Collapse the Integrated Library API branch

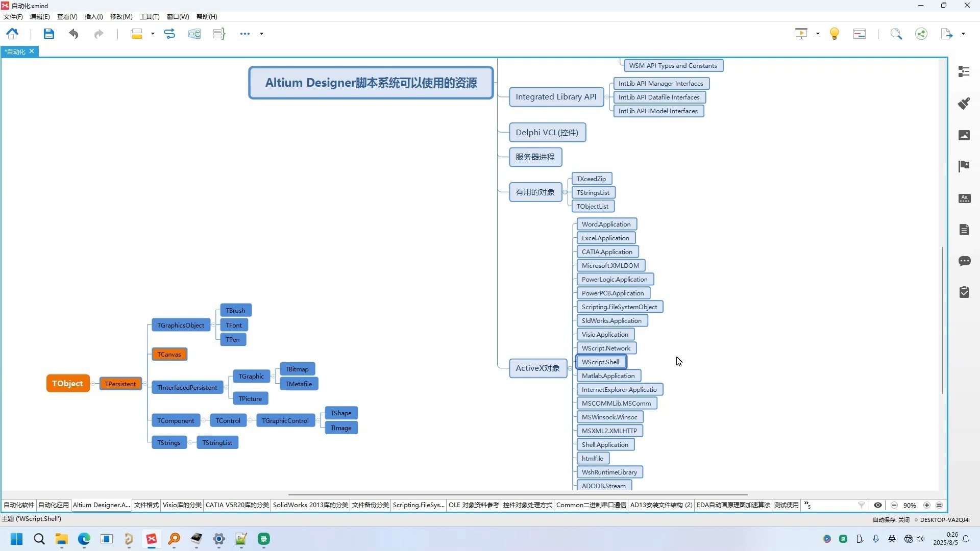[x=606, y=97]
